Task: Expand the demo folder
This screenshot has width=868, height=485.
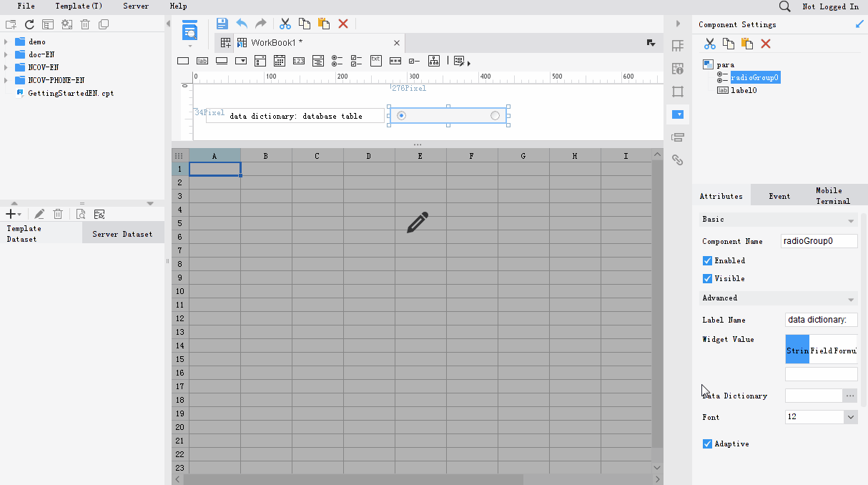Action: pos(6,41)
